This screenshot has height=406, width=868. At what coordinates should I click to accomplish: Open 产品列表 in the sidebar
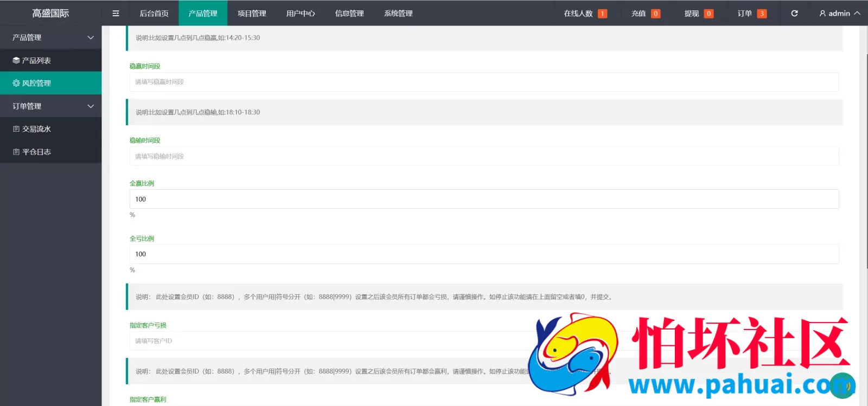tap(50, 60)
